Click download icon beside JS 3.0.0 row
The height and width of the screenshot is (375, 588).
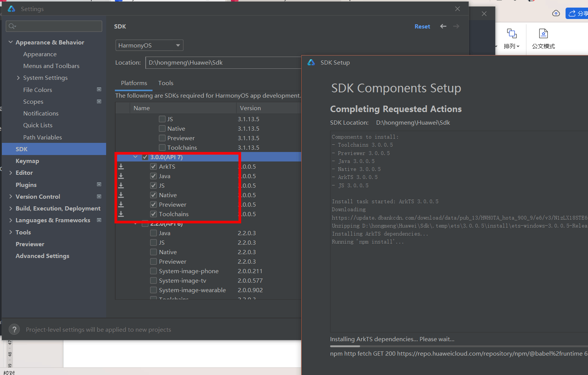121,185
